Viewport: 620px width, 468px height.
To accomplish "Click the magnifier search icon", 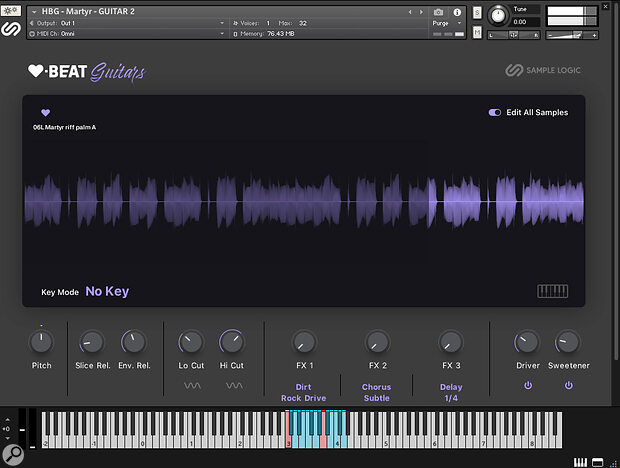I will [13, 455].
